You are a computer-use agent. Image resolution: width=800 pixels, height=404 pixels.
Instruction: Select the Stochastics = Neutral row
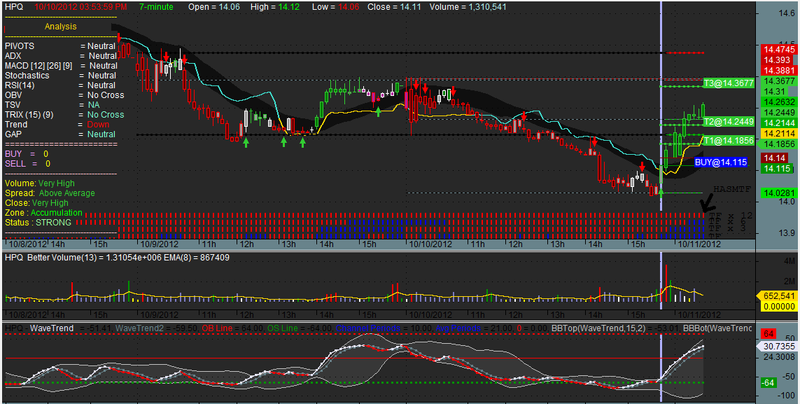[60, 75]
